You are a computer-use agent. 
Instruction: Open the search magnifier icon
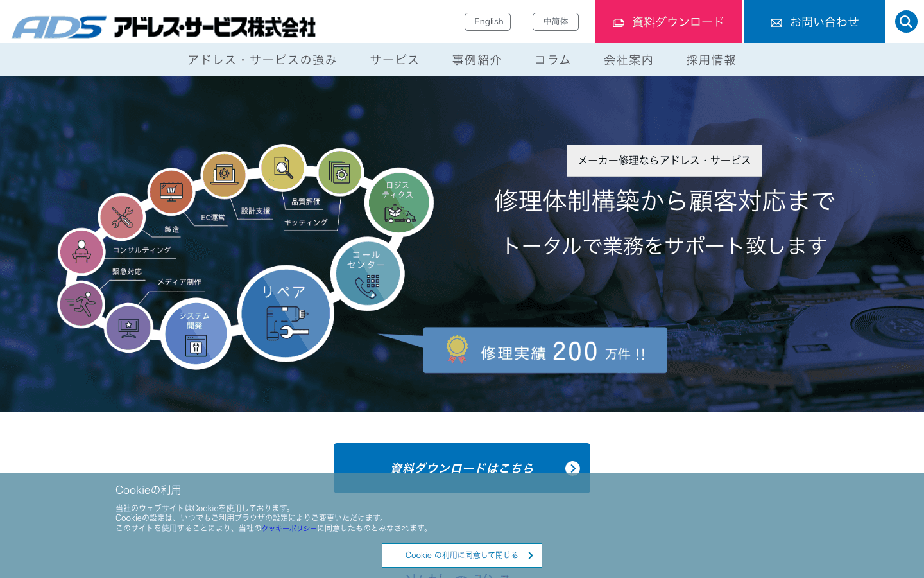(906, 22)
